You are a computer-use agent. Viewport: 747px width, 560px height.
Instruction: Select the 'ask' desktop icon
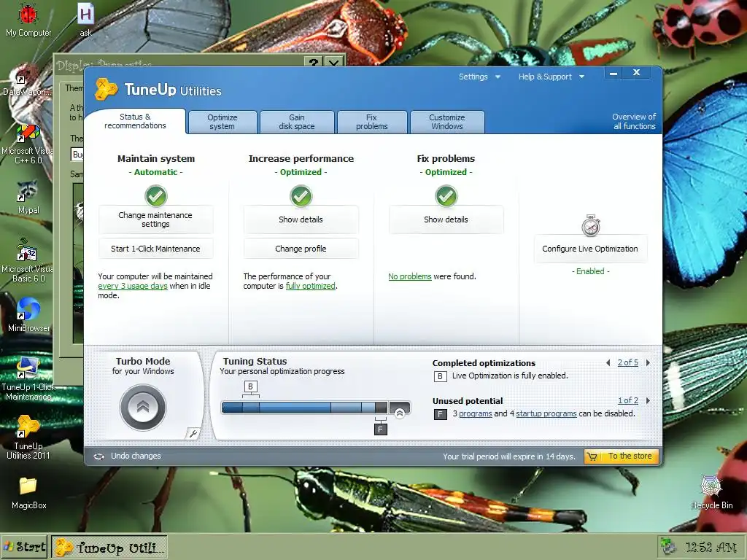tap(86, 20)
